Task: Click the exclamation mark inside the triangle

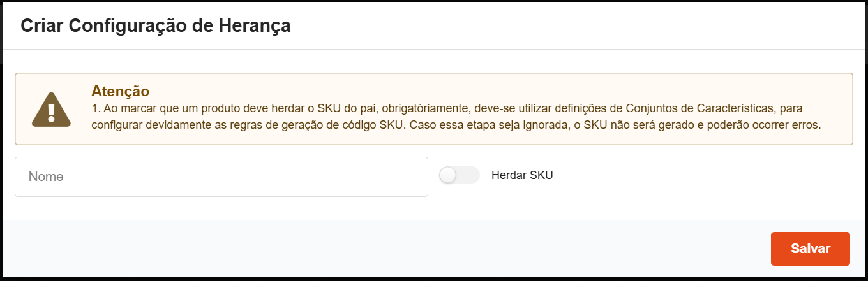Action: click(x=51, y=112)
